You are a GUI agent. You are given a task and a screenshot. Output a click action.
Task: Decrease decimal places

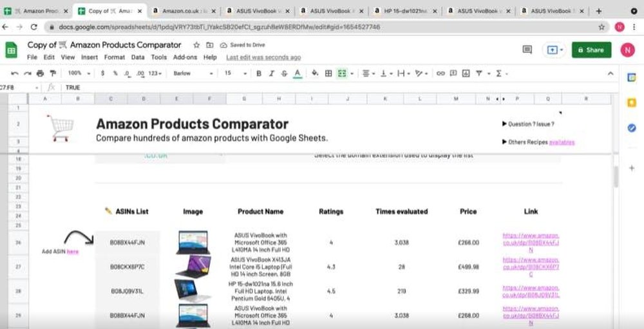click(128, 73)
